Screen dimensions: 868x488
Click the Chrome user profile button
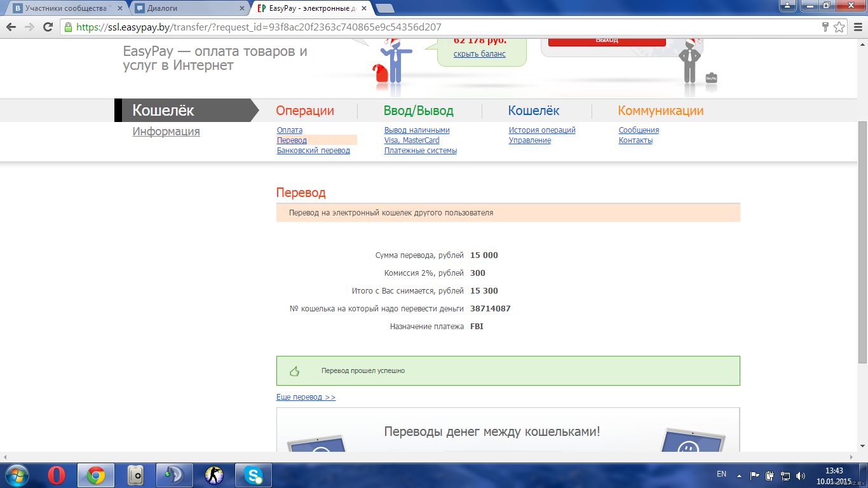point(787,4)
